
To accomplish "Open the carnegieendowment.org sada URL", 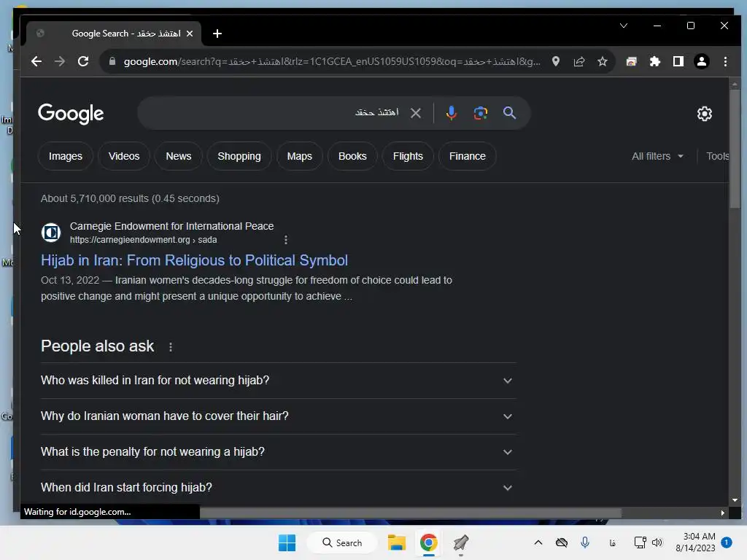I will 144,240.
